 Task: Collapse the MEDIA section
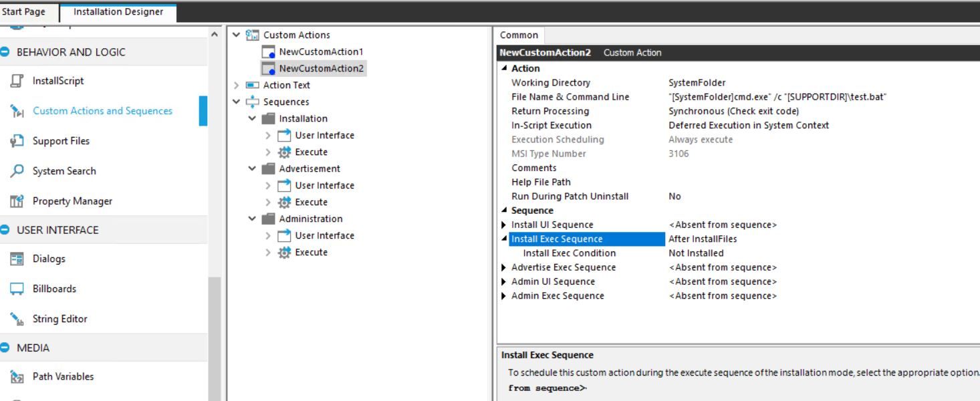(x=5, y=348)
